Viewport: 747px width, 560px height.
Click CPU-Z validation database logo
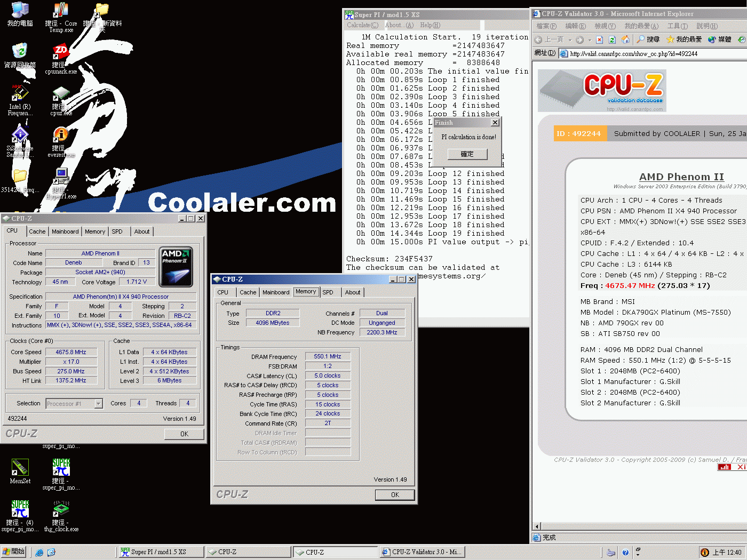(x=602, y=91)
